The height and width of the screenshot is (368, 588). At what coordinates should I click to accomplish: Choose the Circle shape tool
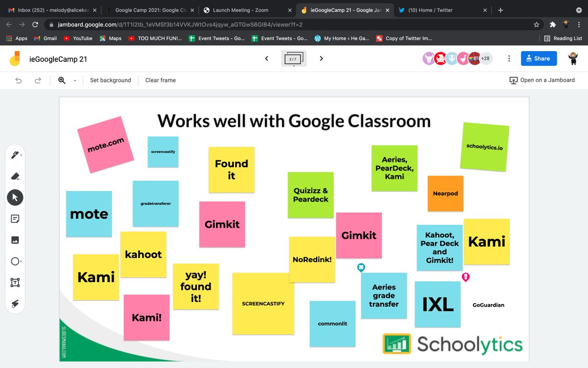(x=15, y=262)
